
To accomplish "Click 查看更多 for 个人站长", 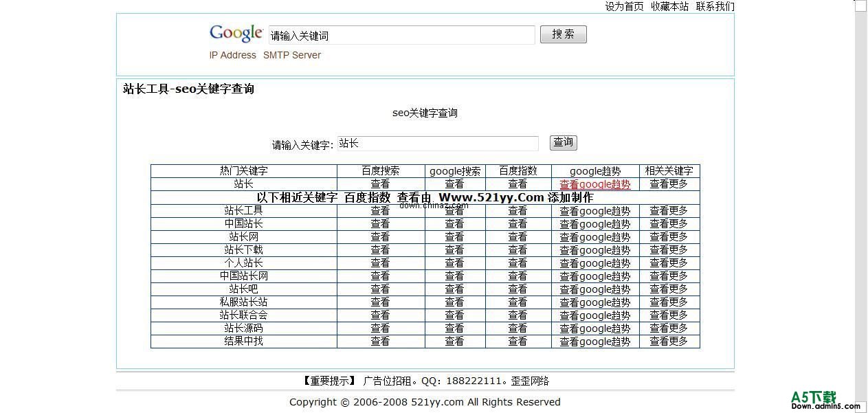I will click(x=668, y=263).
